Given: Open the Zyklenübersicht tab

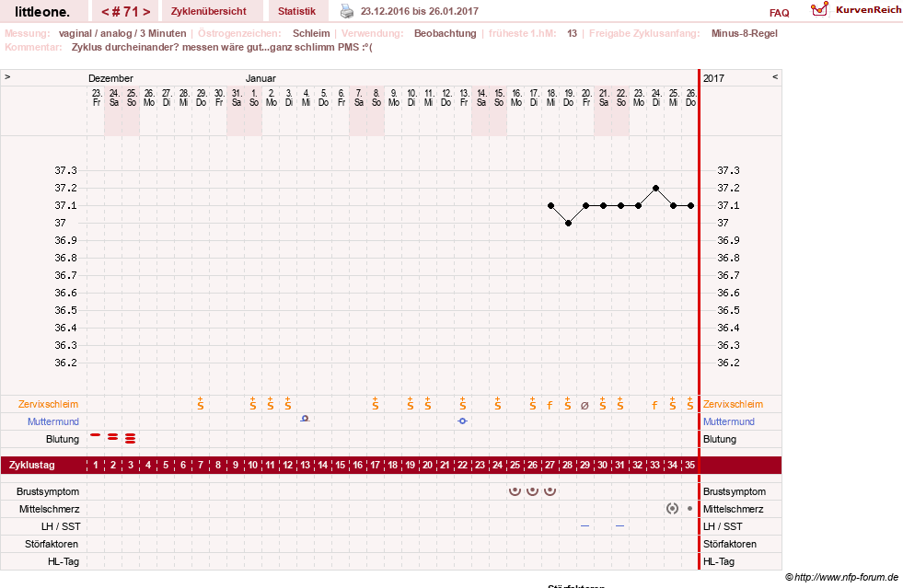Looking at the screenshot, I should [208, 11].
